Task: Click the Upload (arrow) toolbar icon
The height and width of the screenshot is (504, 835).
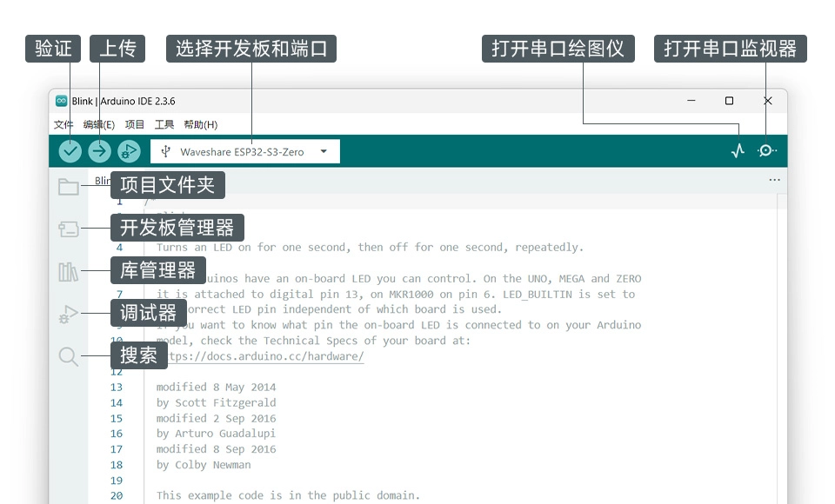Action: tap(99, 150)
